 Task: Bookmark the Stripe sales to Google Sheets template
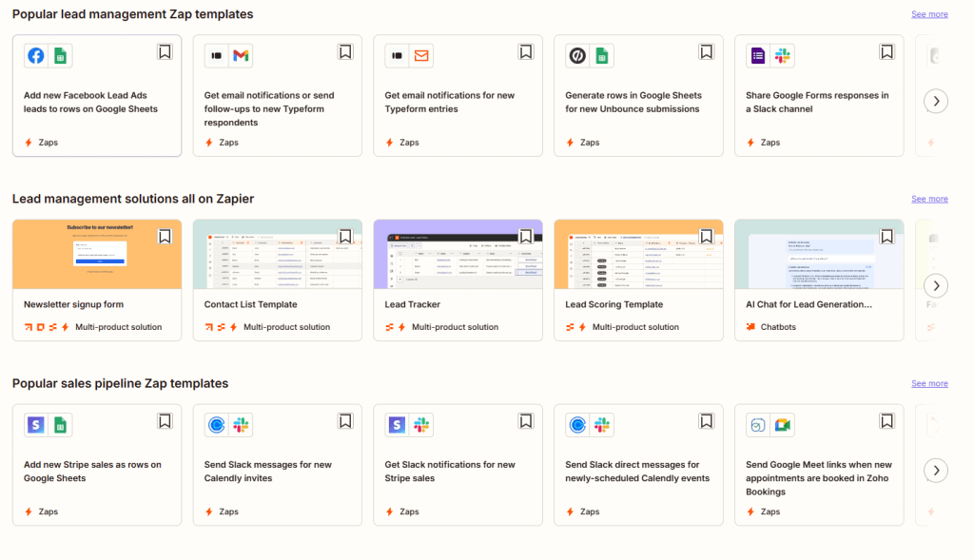click(x=165, y=421)
